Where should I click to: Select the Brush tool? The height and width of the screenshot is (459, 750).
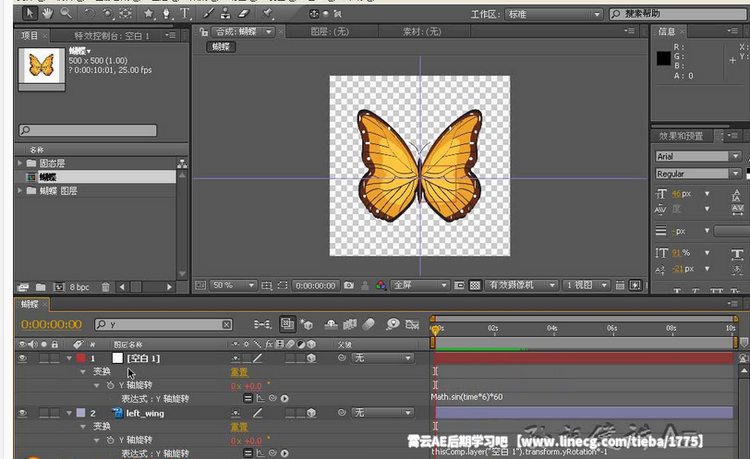coord(209,13)
